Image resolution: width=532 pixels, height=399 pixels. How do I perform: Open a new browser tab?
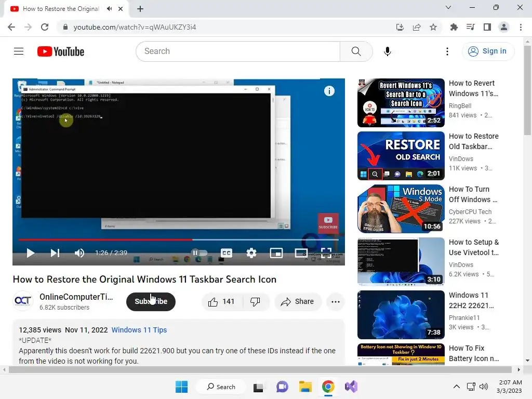click(x=140, y=9)
